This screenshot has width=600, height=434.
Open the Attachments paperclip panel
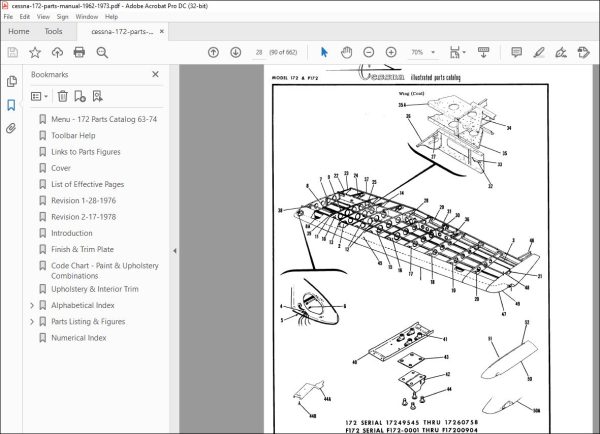(x=11, y=128)
